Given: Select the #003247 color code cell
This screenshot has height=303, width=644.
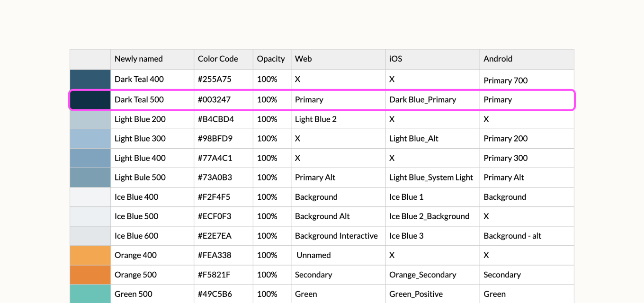Looking at the screenshot, I should [215, 100].
